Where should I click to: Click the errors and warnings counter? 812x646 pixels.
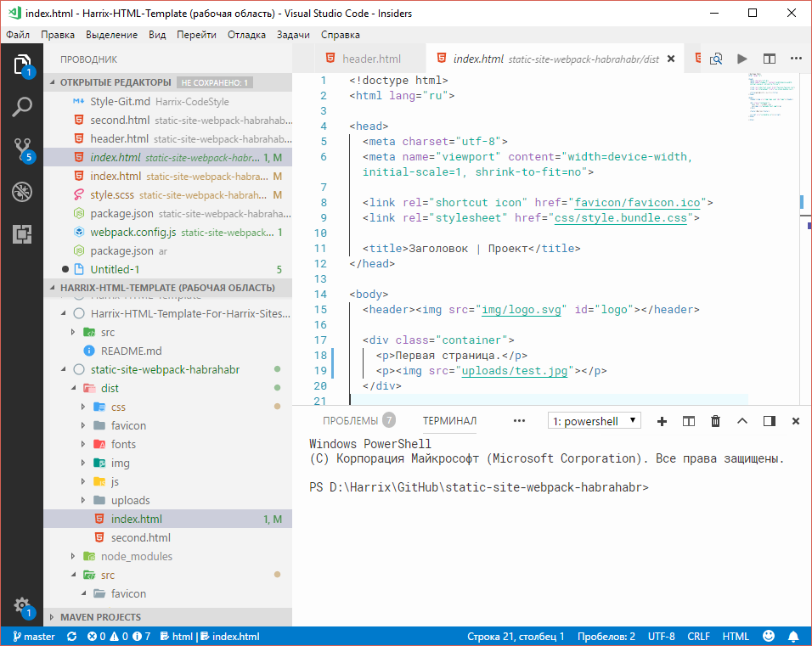115,636
